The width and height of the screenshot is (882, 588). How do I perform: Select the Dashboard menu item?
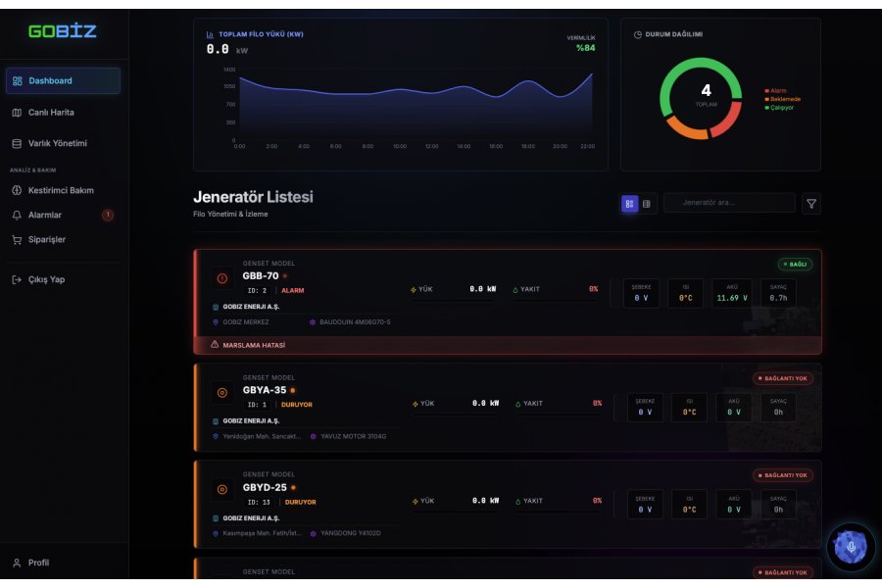pyautogui.click(x=63, y=80)
